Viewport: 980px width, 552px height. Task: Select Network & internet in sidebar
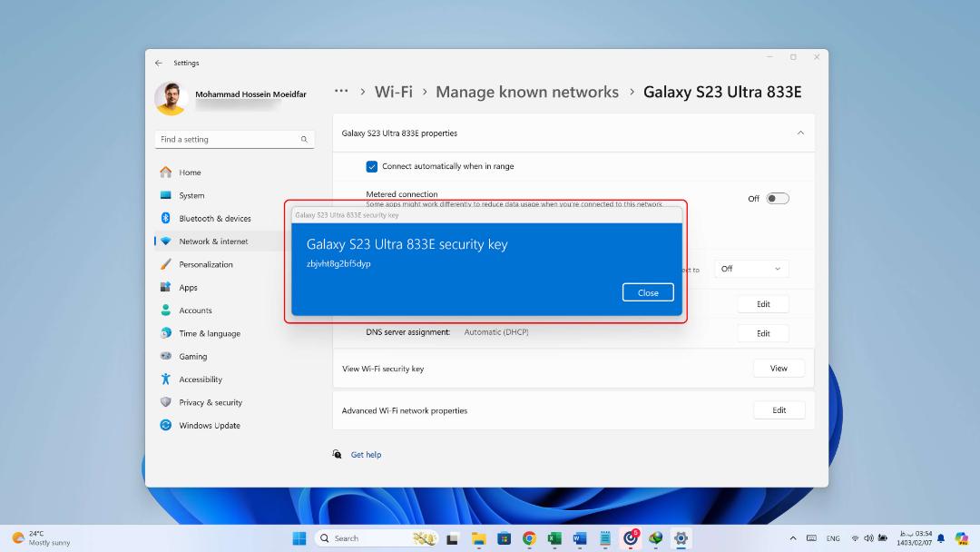(x=213, y=241)
